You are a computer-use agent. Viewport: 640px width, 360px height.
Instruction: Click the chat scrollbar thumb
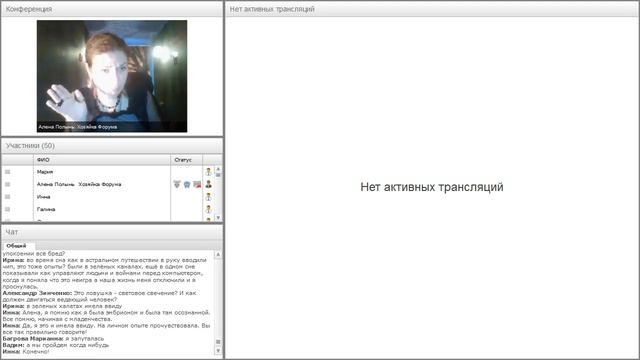click(218, 342)
